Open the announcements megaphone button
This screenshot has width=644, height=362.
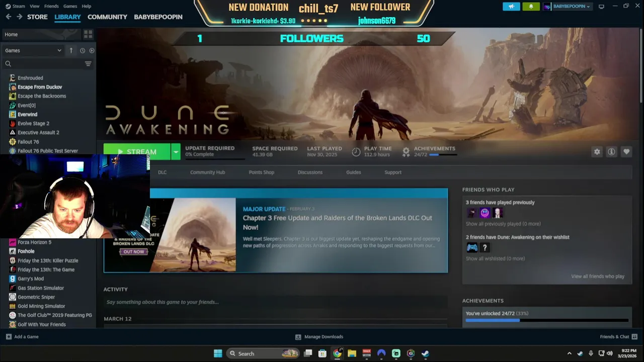point(511,7)
